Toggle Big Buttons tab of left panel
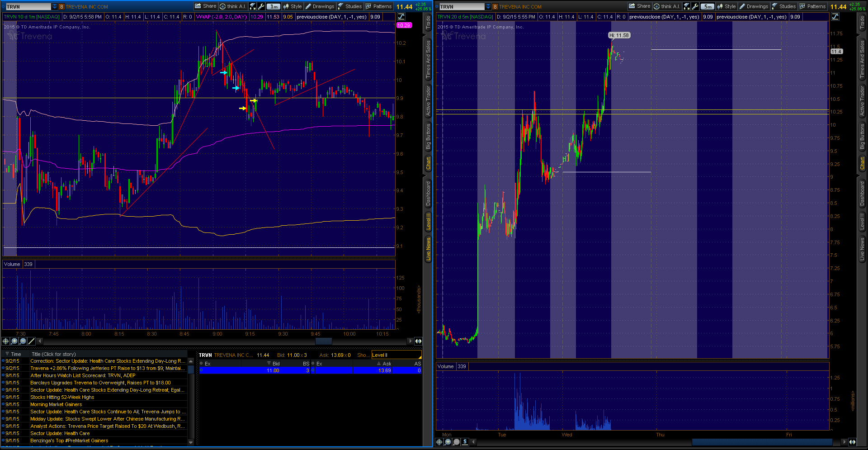The height and width of the screenshot is (450, 868). pos(428,136)
